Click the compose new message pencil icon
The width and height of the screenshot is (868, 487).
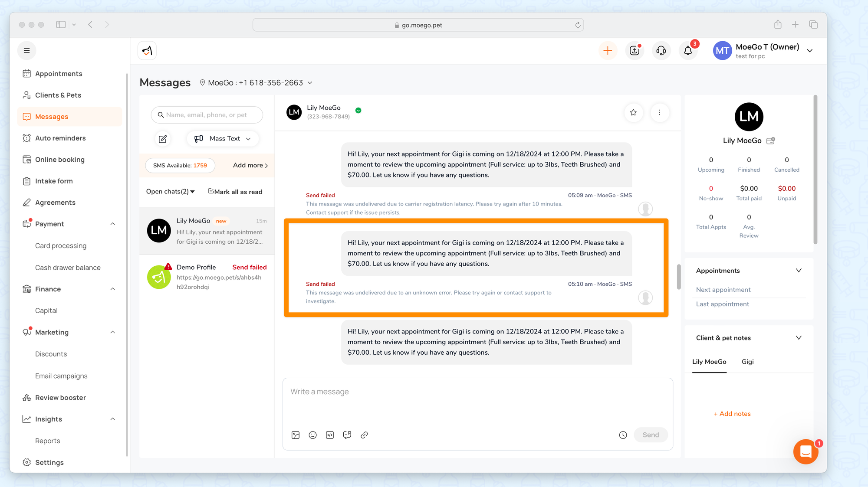(163, 139)
